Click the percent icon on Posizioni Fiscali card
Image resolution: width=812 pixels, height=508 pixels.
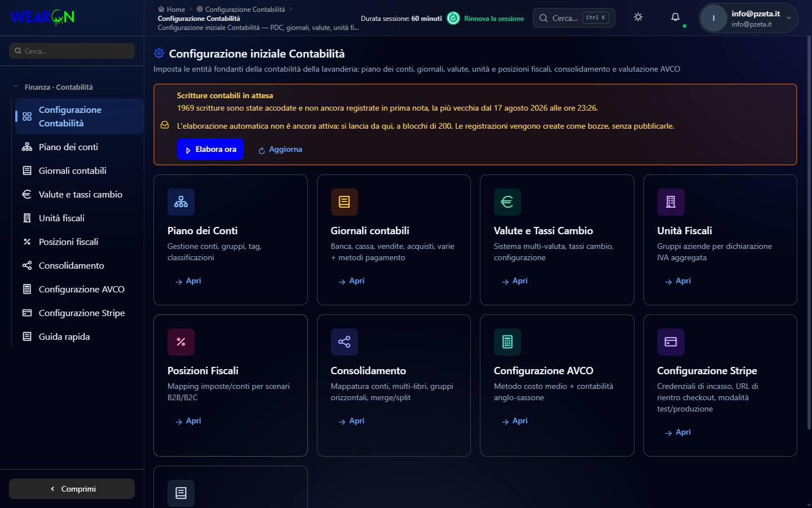coord(181,342)
